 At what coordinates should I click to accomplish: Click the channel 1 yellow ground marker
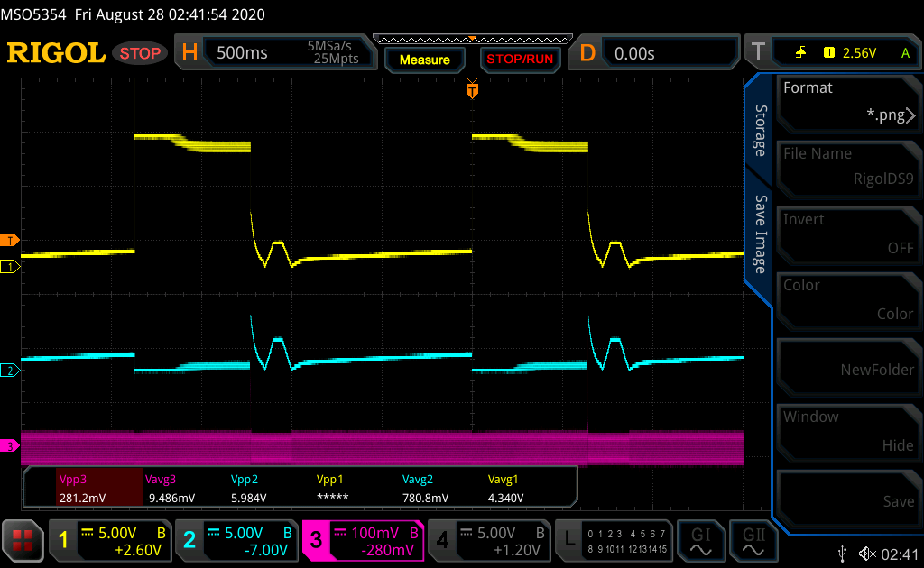click(10, 267)
